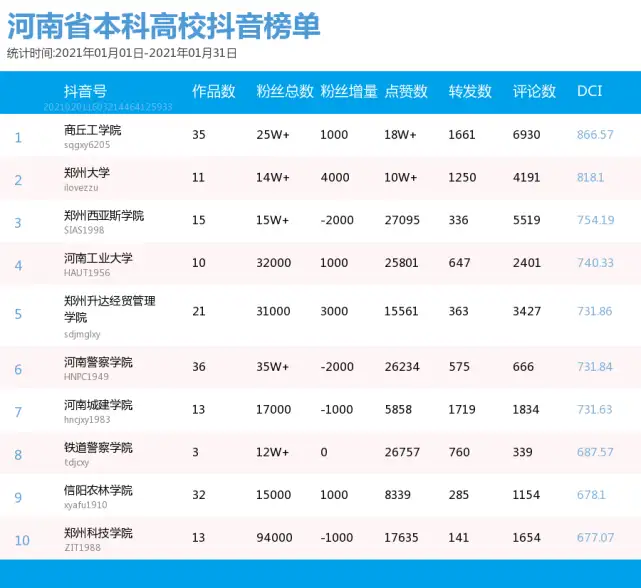
Task: Select the 粉丝增量 column header
Action: click(x=349, y=91)
